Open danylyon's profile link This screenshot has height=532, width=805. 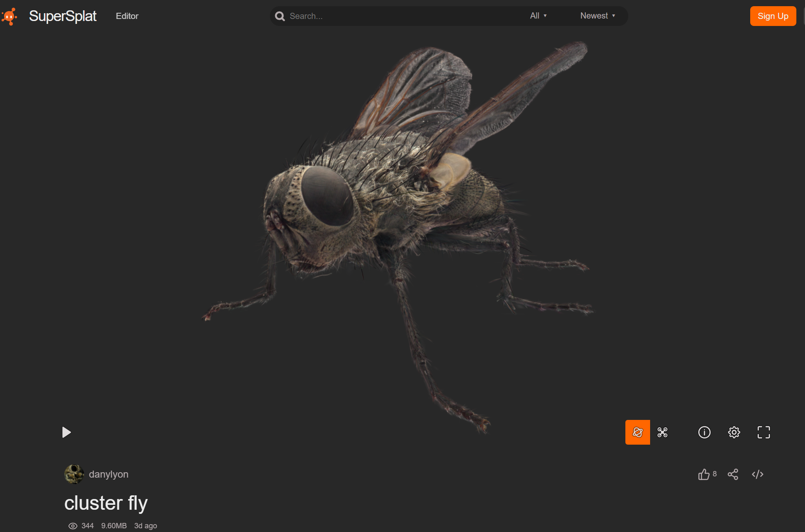click(x=109, y=474)
